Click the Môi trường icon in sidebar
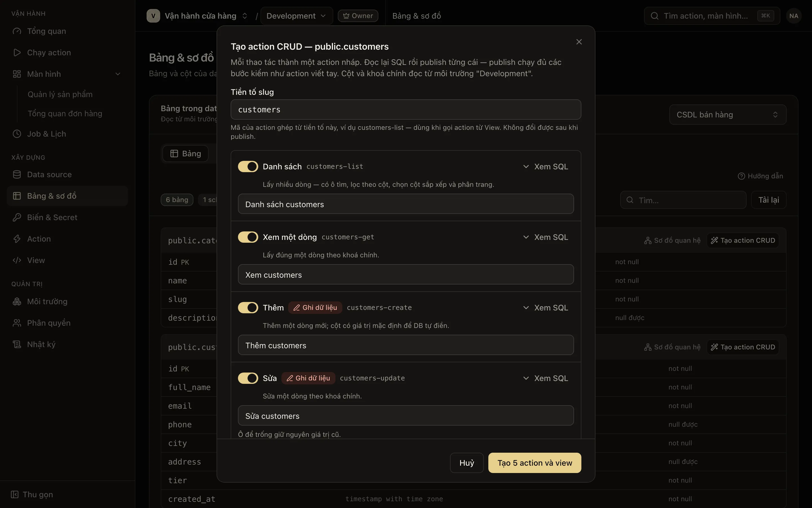Viewport: 812px width, 508px height. click(x=17, y=302)
